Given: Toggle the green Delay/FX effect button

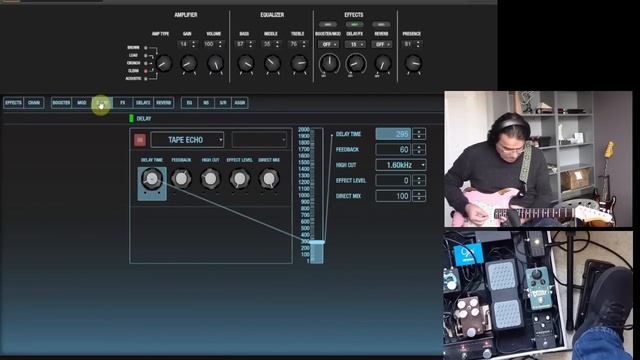Looking at the screenshot, I should coord(354,24).
